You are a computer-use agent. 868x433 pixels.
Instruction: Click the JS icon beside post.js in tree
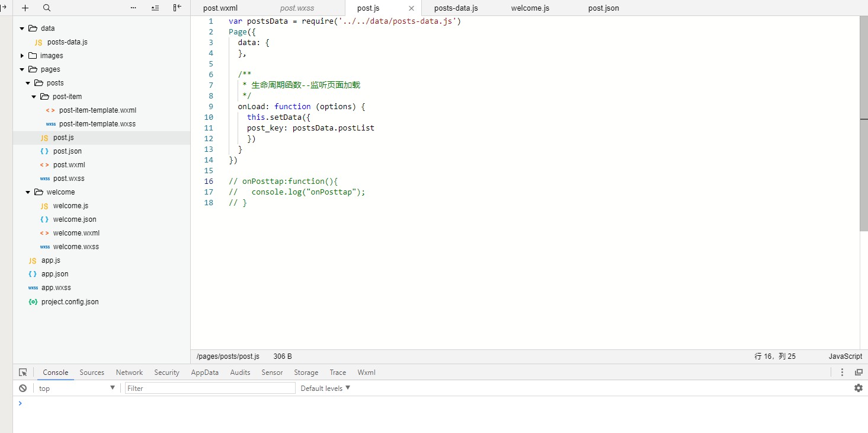coord(44,138)
